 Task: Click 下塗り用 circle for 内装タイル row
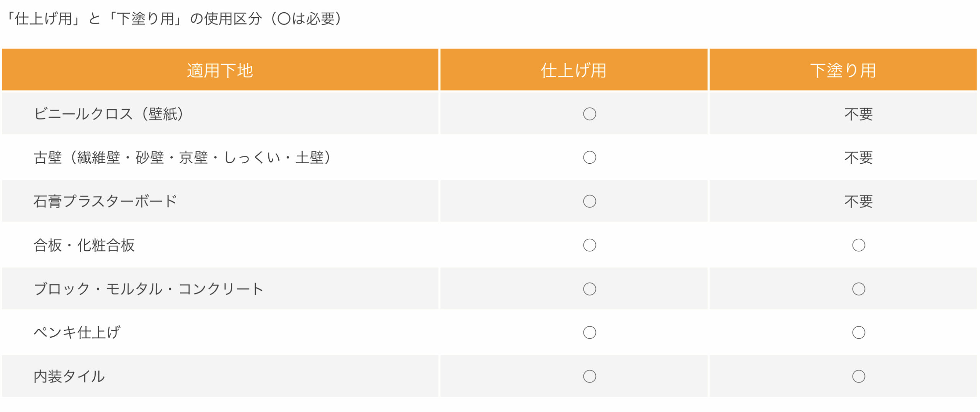coord(859,376)
